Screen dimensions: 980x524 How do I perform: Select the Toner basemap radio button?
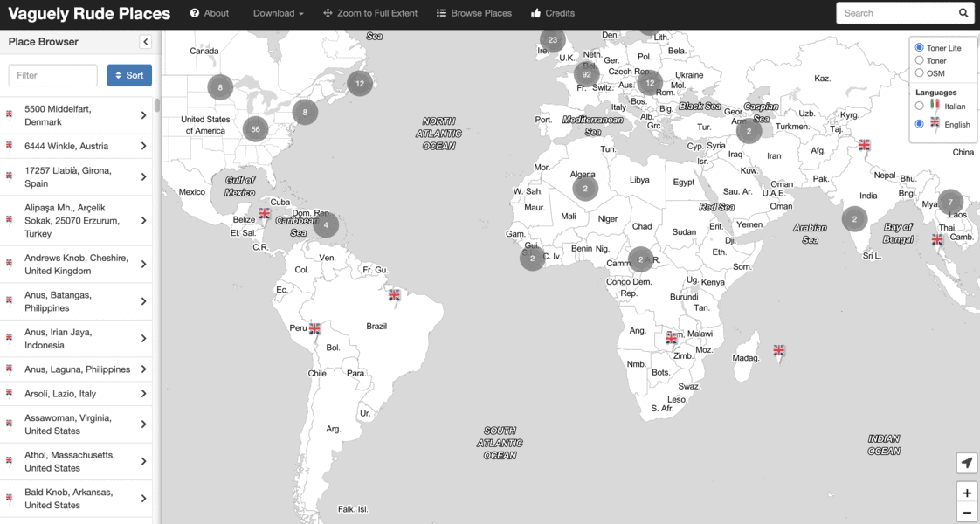pos(919,60)
